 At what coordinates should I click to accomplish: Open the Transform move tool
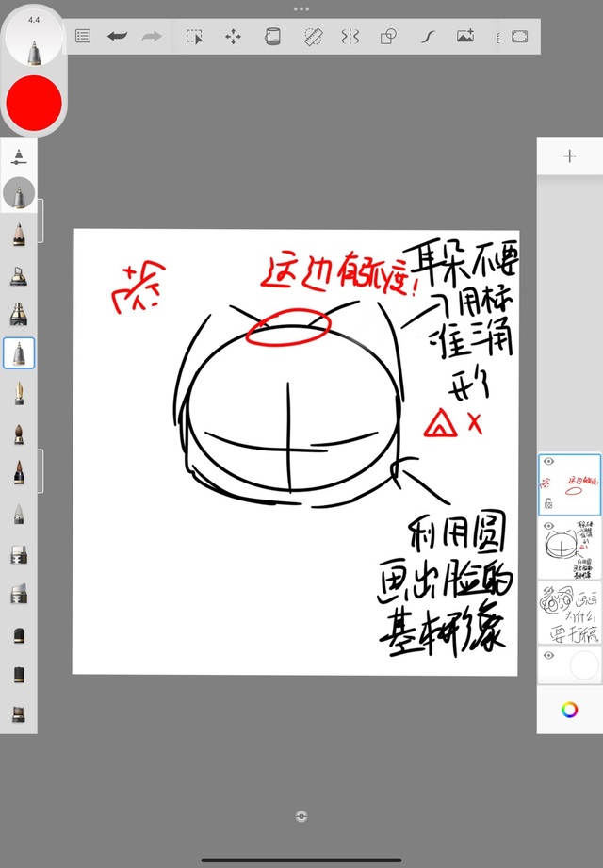[x=233, y=36]
